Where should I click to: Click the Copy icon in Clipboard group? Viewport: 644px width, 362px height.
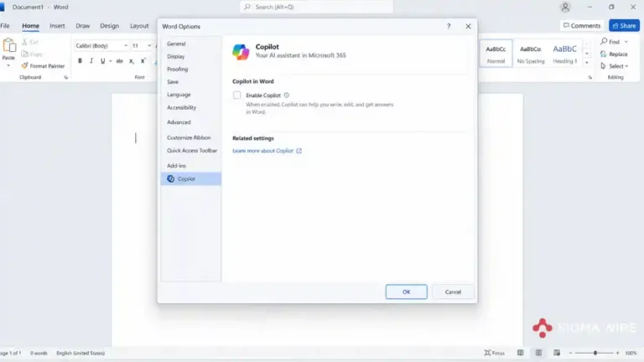[24, 54]
